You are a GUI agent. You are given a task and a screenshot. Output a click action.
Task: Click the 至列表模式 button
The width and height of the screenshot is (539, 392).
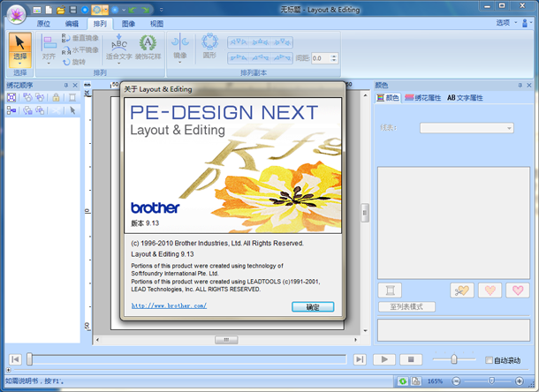[x=406, y=306]
